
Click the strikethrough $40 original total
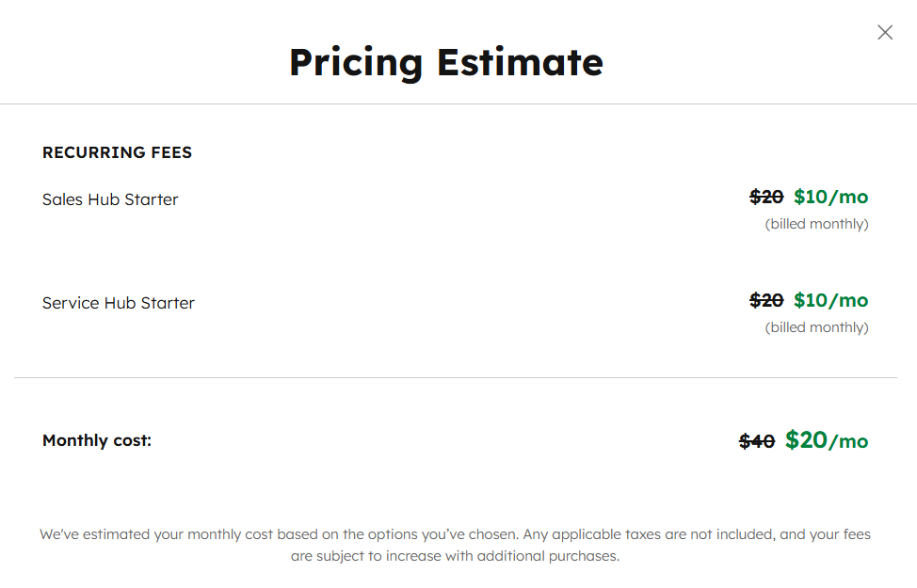(x=757, y=439)
